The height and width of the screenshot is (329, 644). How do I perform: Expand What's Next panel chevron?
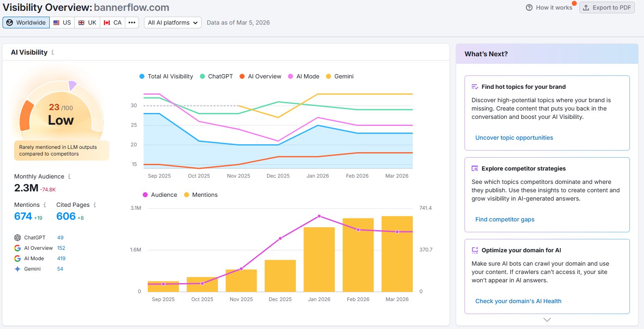547,320
